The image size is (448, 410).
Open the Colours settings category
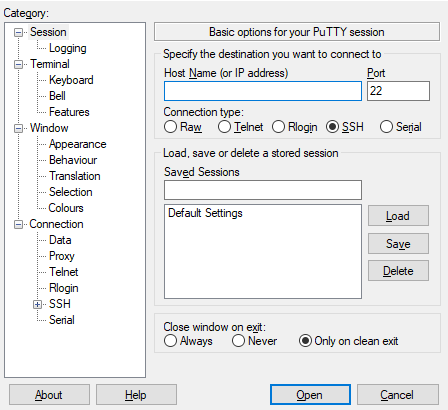coord(66,208)
